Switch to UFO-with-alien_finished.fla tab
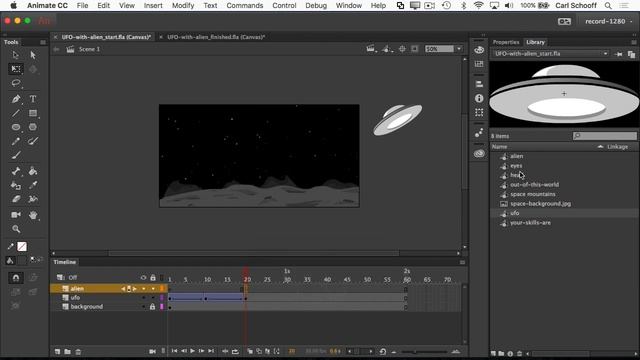 pyautogui.click(x=216, y=37)
